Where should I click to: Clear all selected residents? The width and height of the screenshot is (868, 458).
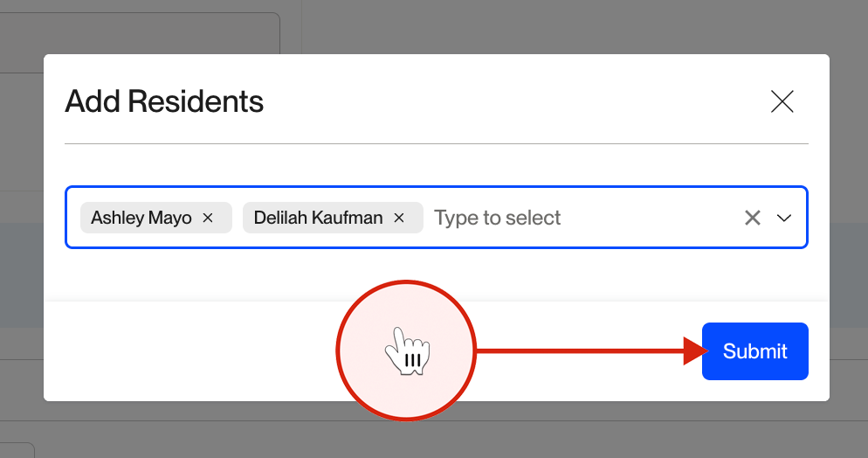click(753, 218)
